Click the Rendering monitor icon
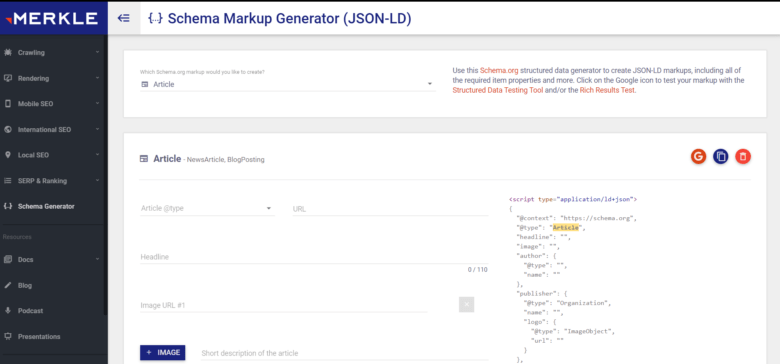 tap(7, 78)
